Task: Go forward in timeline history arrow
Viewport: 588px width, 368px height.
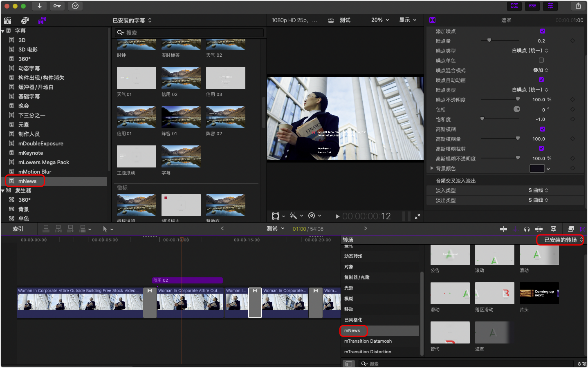Action: 366,228
